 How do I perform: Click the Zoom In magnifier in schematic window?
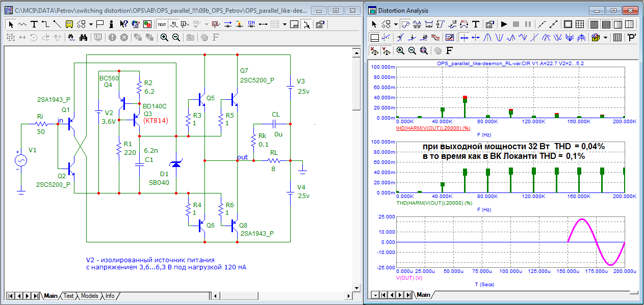(x=164, y=37)
